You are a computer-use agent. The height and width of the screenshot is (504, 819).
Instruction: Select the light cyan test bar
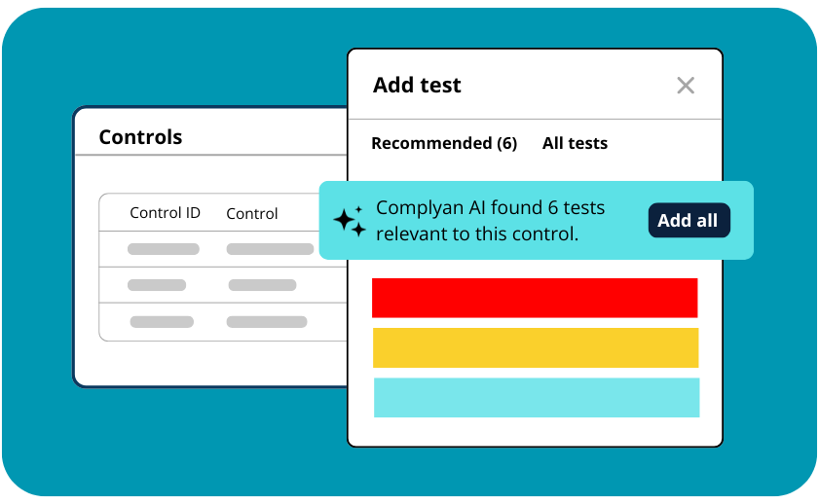[x=536, y=397]
